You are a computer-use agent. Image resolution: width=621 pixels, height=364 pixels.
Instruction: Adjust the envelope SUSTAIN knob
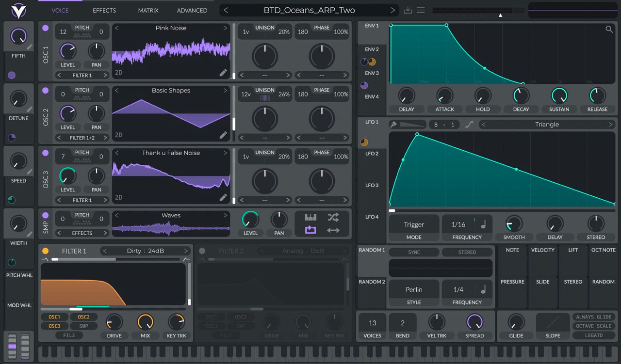(x=559, y=96)
